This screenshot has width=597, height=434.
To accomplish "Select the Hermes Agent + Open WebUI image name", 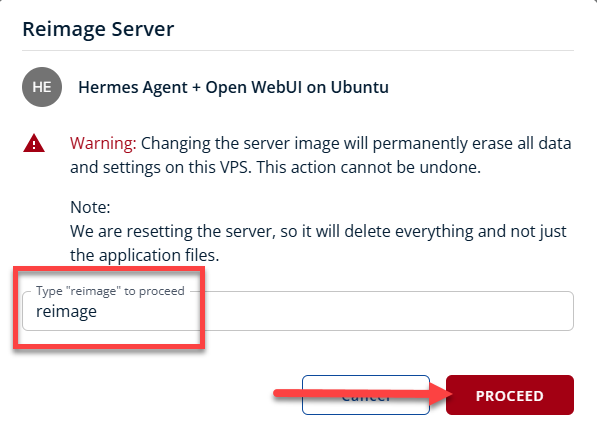I will (233, 87).
